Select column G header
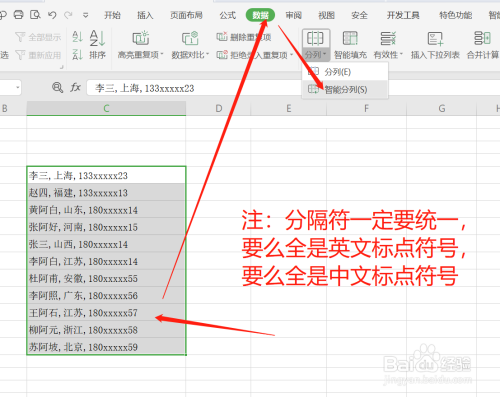 coord(442,108)
